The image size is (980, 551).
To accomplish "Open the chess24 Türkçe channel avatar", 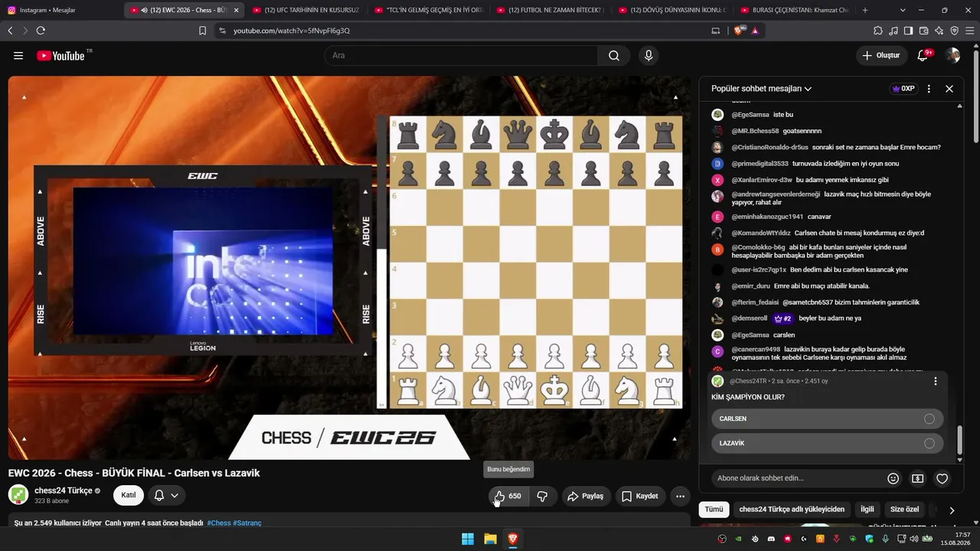I will click(18, 494).
